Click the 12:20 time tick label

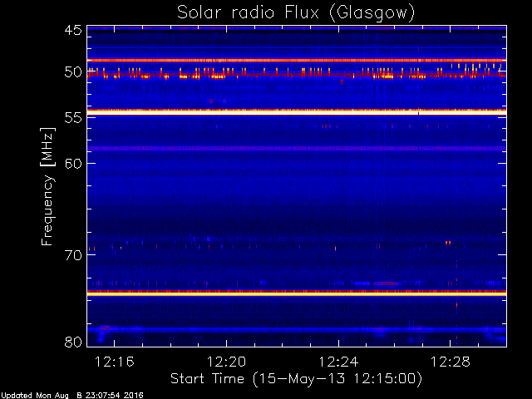(226, 362)
